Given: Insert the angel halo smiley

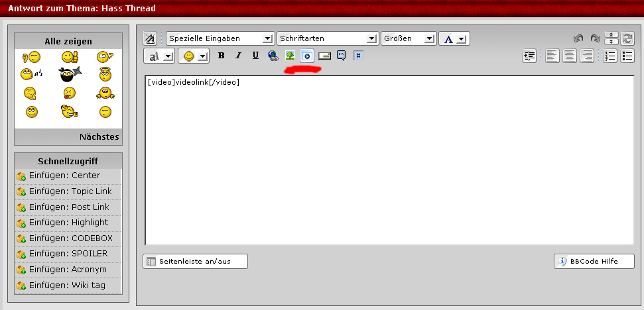Looking at the screenshot, I should (106, 74).
